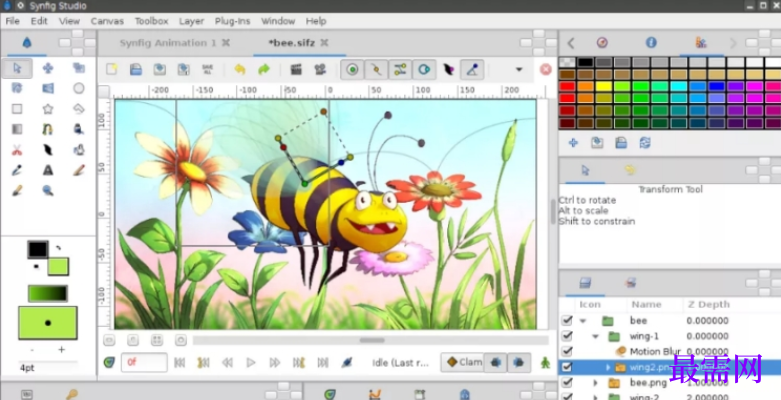Select the Rectangle tool
Viewport: 781px width, 400px height.
point(17,109)
